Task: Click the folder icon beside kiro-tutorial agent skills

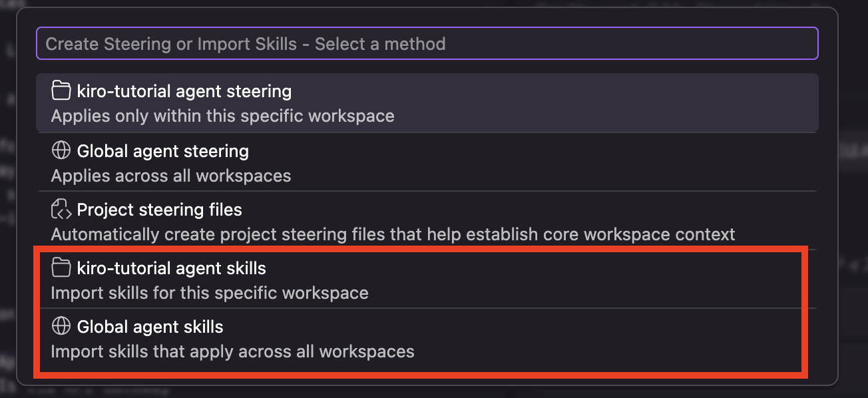Action: point(61,268)
